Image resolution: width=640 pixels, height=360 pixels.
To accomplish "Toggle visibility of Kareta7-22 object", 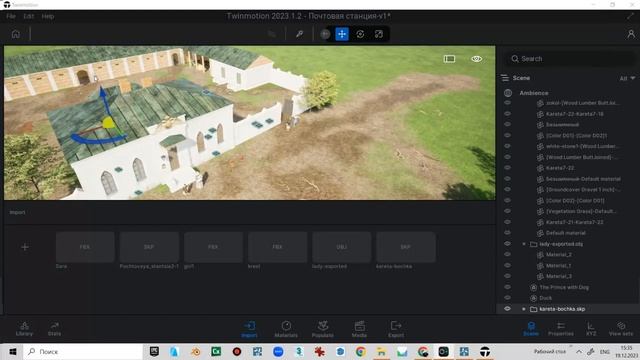I will click(x=507, y=168).
